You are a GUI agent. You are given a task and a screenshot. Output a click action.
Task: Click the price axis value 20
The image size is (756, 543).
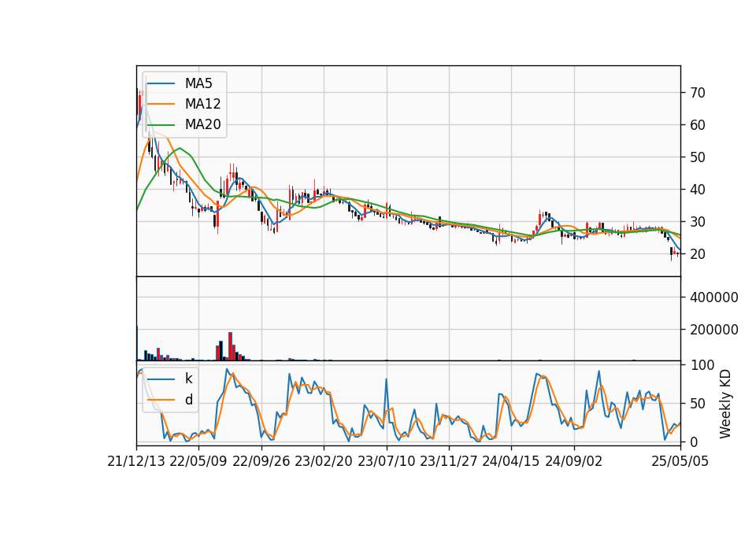click(x=697, y=254)
